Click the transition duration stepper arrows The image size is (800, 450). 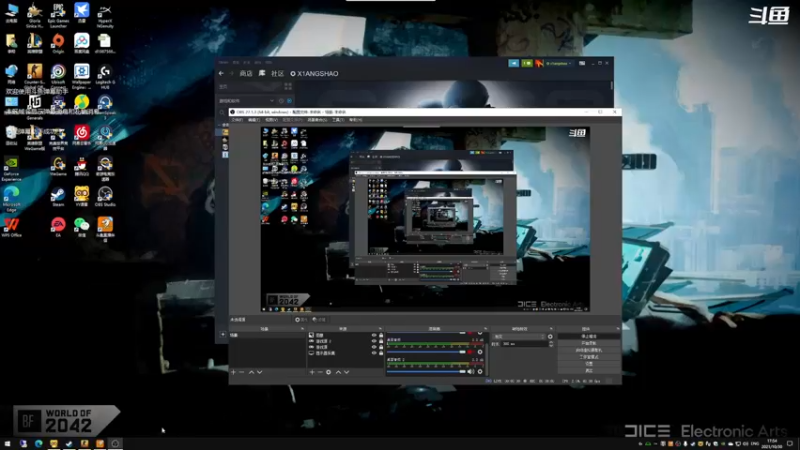tap(551, 344)
